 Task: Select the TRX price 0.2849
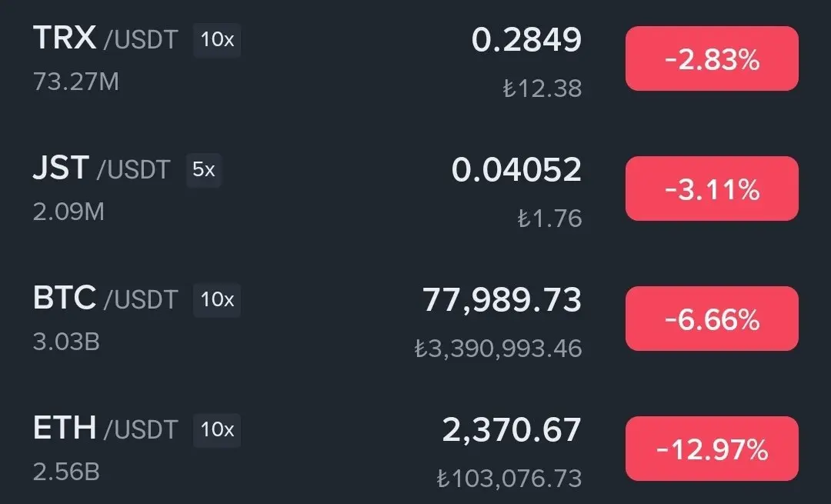coord(526,40)
